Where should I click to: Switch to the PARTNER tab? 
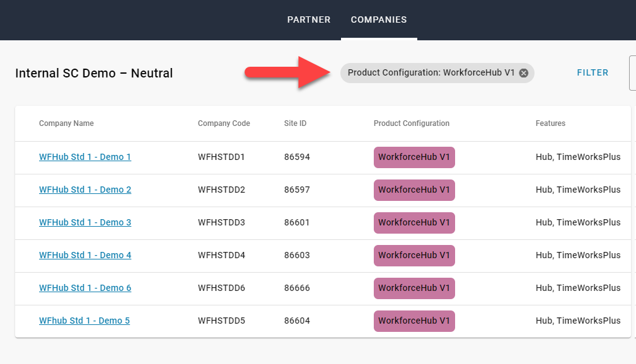click(x=309, y=20)
